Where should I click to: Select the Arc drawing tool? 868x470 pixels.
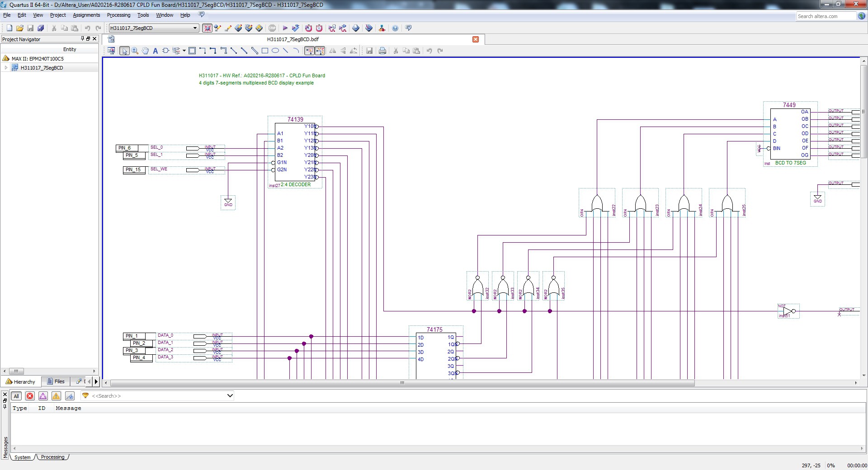[296, 51]
